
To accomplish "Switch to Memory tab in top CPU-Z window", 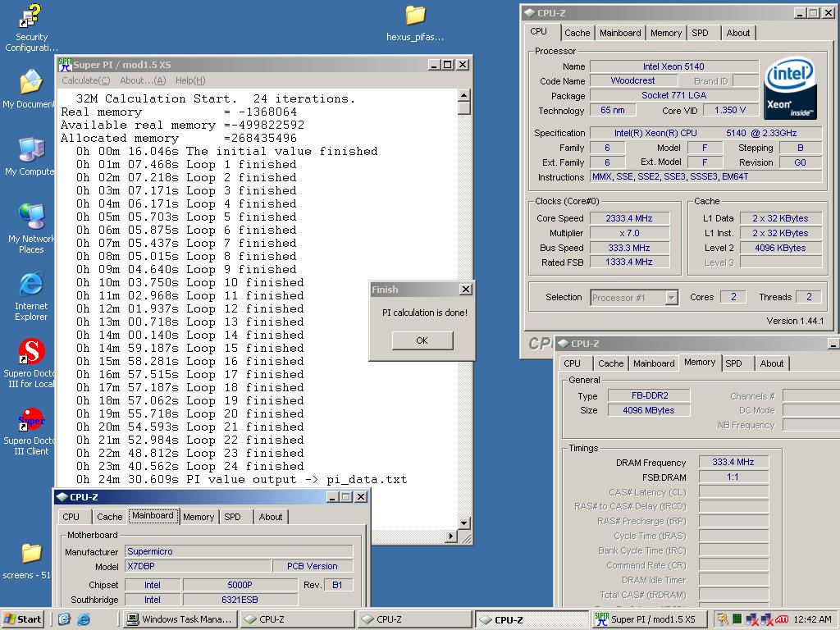I will [x=666, y=33].
